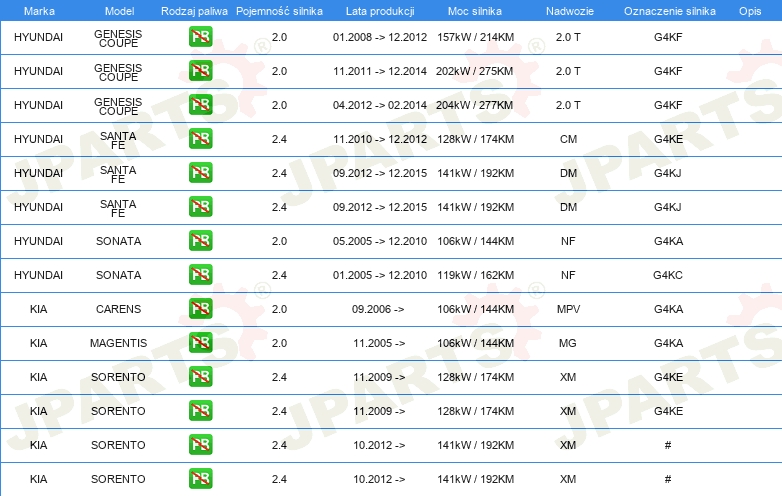Select the MAGENTIS model cell
782x496 pixels.
118,343
